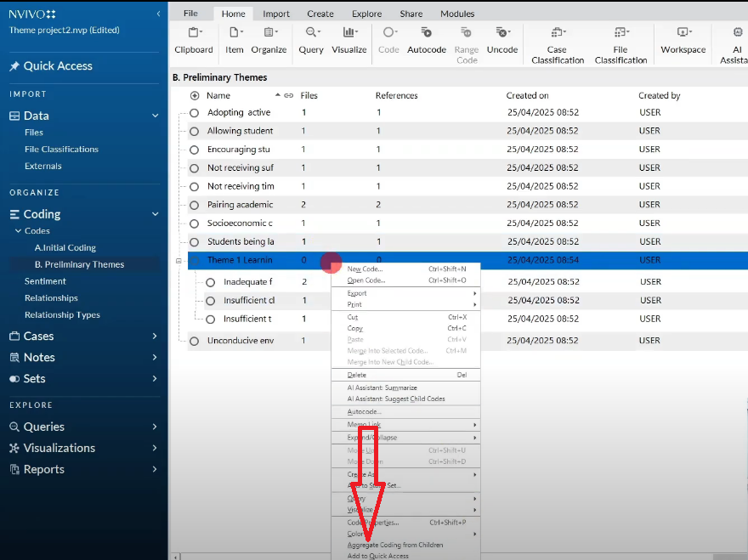The image size is (748, 560).
Task: Collapse the Theme 1 Learnin tree node
Action: click(178, 261)
